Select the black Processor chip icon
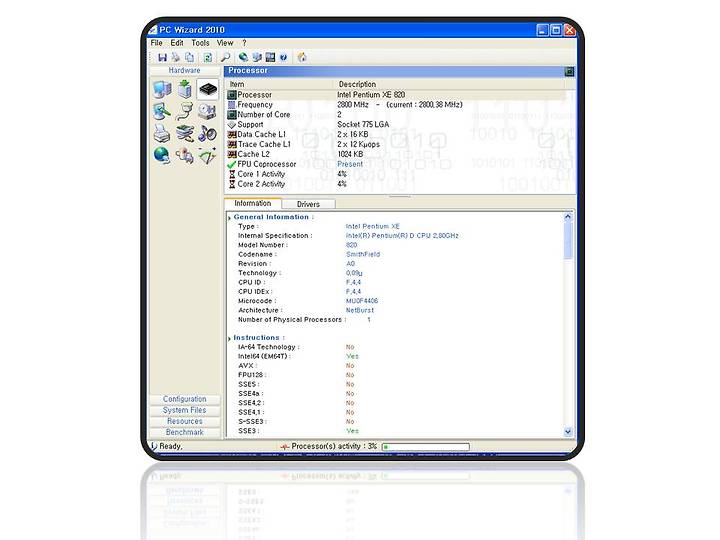The height and width of the screenshot is (540, 720). (208, 89)
